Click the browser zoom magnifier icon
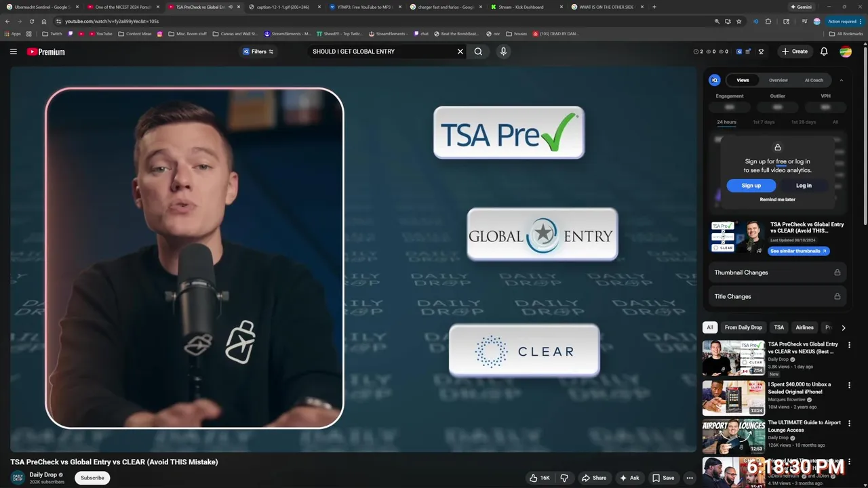The width and height of the screenshot is (868, 488). tap(717, 21)
